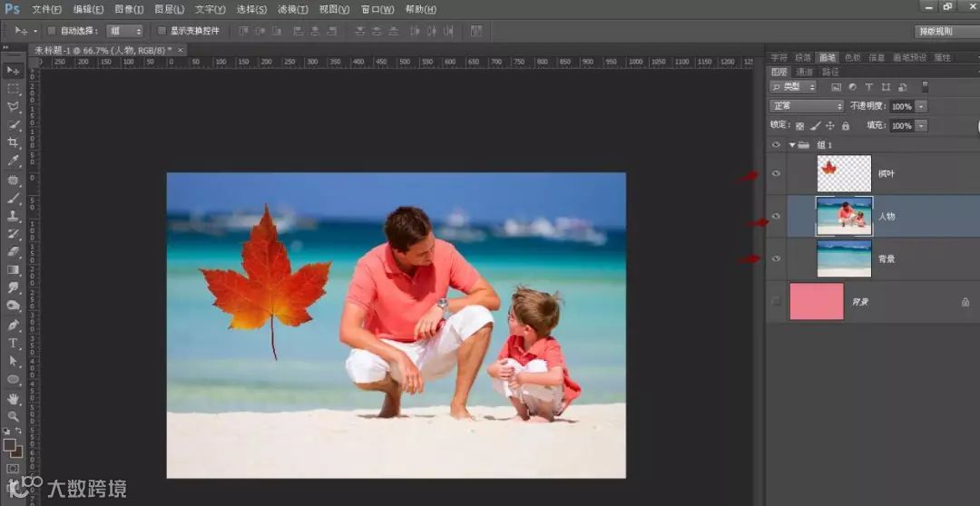Filter layers by shape layers icon
980x506 pixels.
coord(886,87)
